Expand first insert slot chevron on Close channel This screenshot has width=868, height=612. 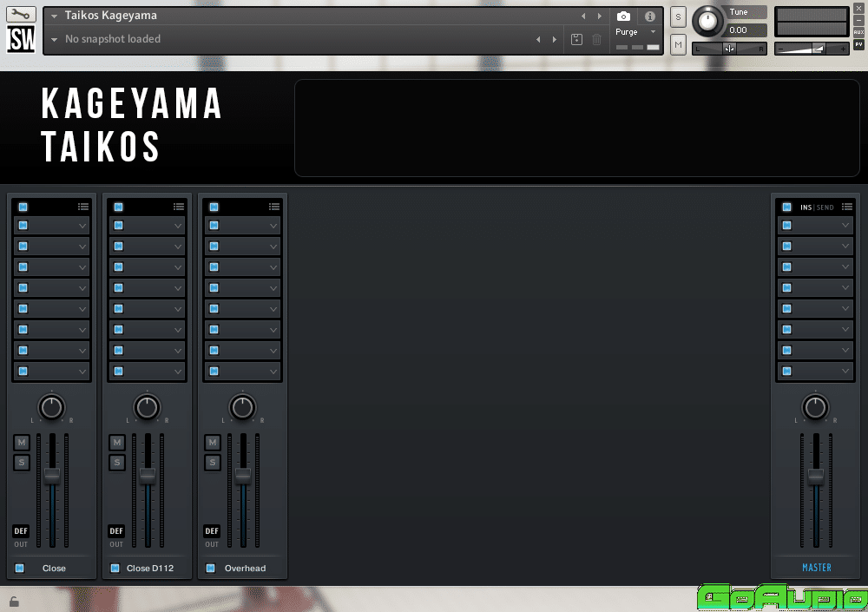click(82, 226)
